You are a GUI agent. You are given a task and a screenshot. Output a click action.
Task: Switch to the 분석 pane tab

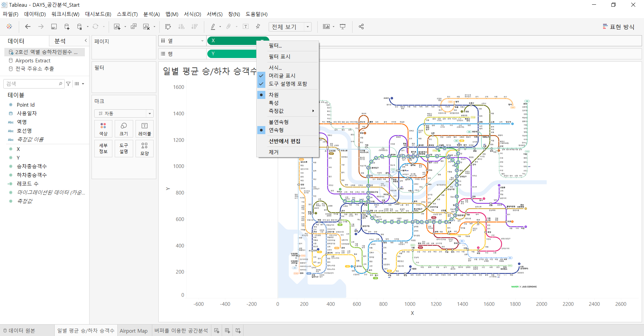coord(60,41)
